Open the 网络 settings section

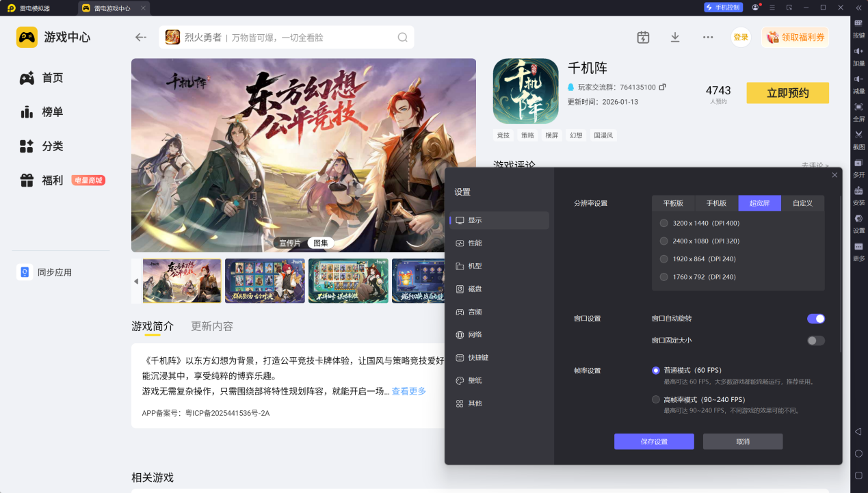click(x=499, y=334)
